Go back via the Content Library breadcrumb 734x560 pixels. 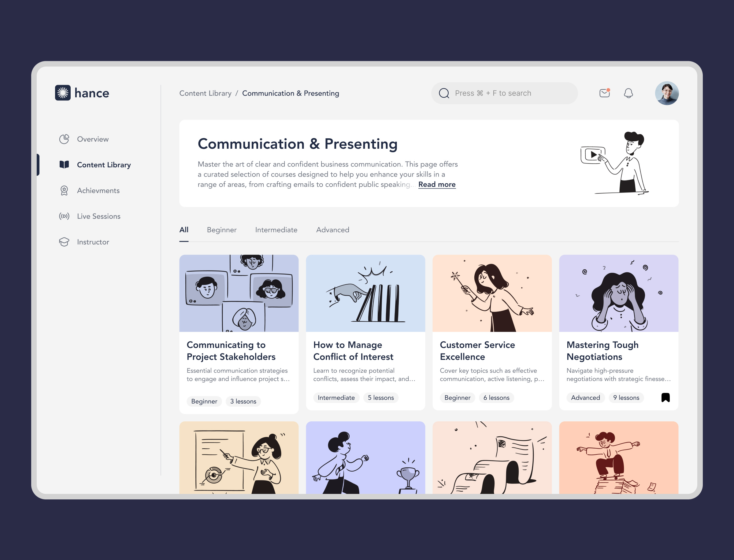click(x=205, y=93)
